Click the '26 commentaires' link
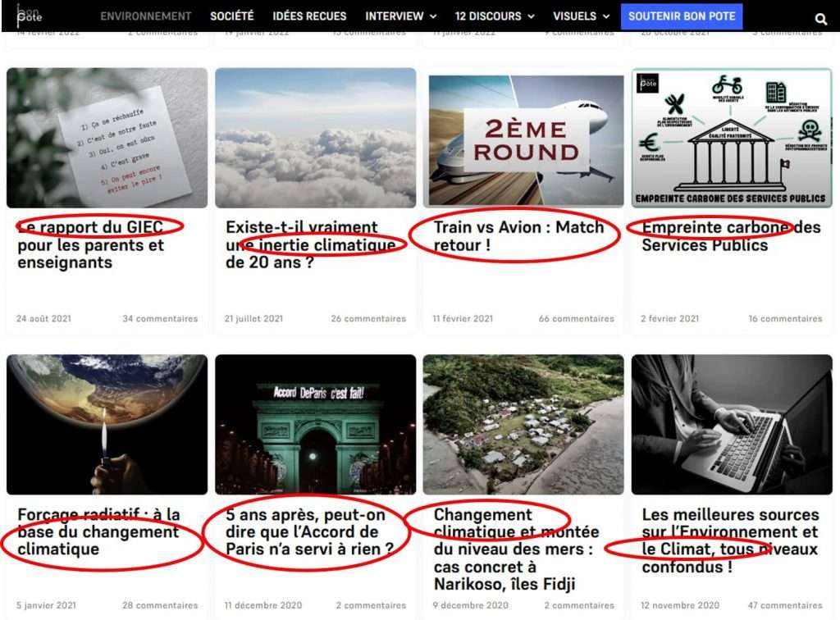This screenshot has width=840, height=620. point(368,318)
